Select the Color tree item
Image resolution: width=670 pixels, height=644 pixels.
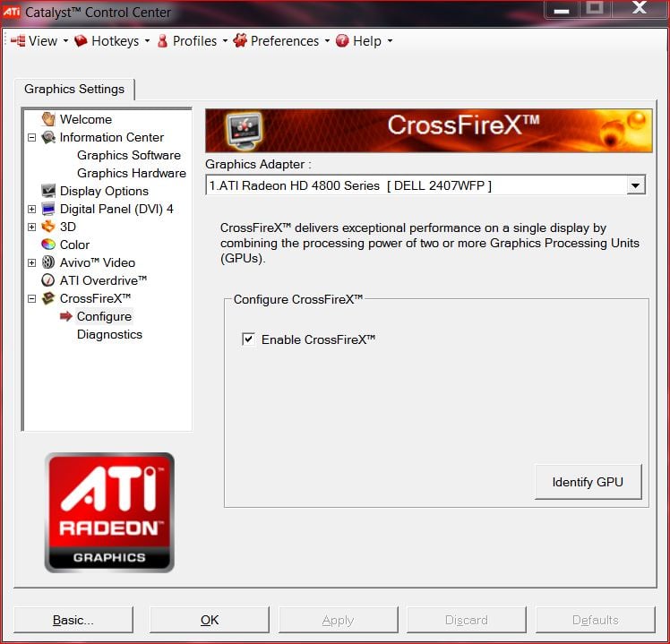pyautogui.click(x=74, y=245)
